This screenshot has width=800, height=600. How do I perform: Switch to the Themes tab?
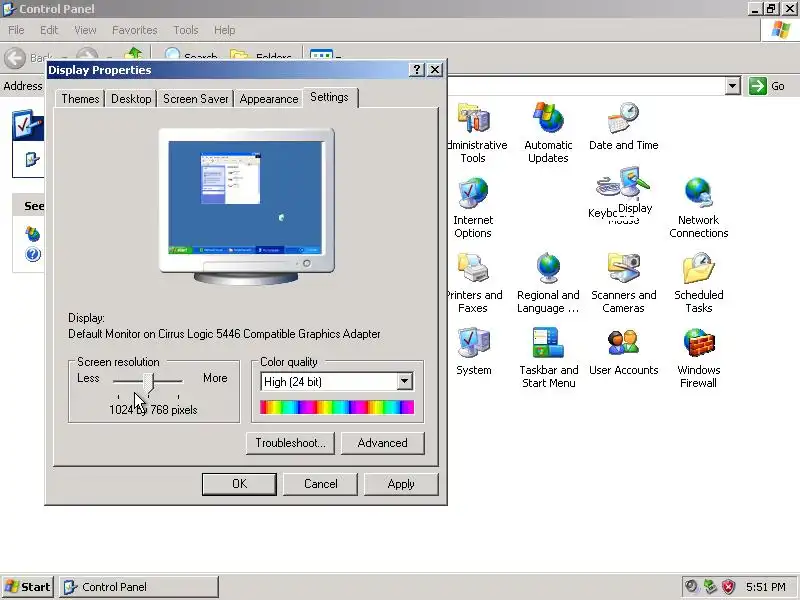tap(80, 98)
